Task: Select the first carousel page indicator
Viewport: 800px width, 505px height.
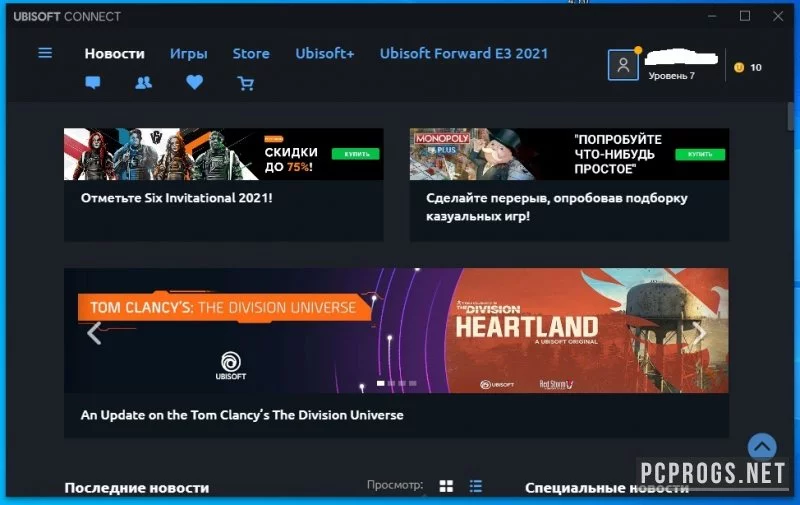Action: coord(381,383)
